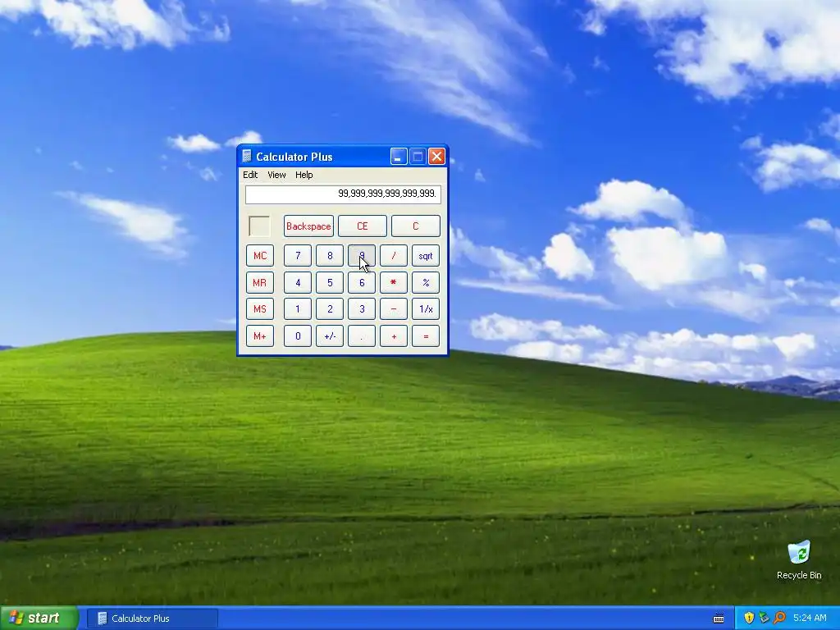This screenshot has height=630, width=840.
Task: Click the magnifier tray icon
Action: pyautogui.click(x=779, y=619)
